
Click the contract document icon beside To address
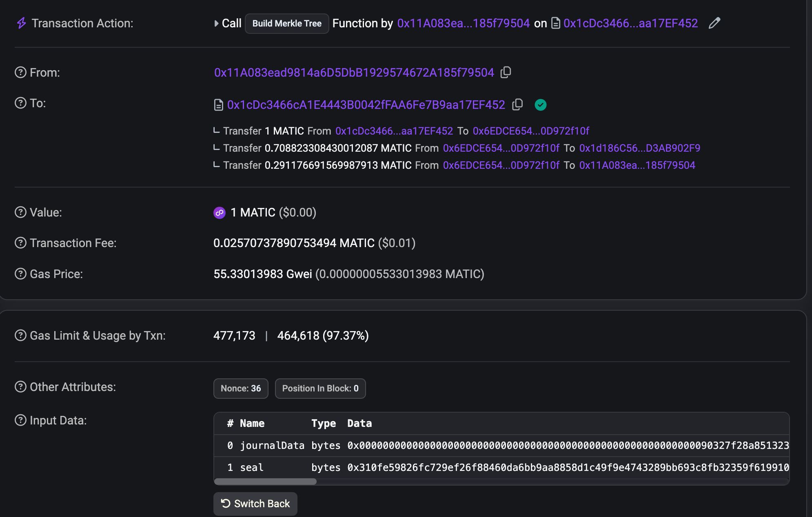coord(219,105)
